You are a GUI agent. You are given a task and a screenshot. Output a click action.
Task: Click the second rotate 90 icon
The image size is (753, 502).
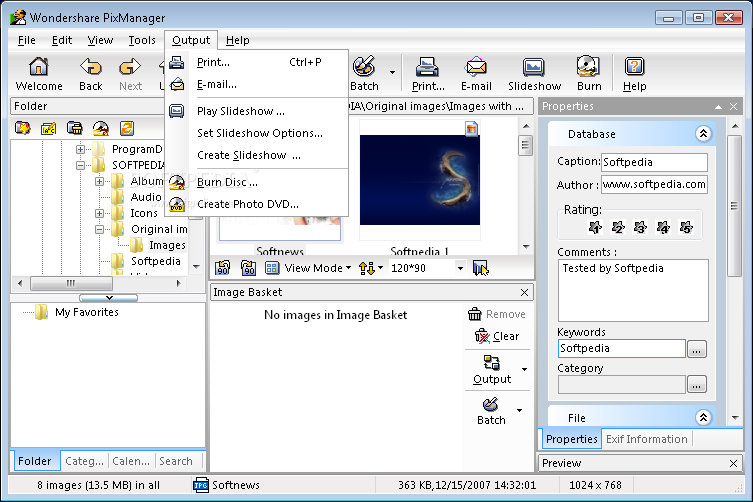coord(248,268)
